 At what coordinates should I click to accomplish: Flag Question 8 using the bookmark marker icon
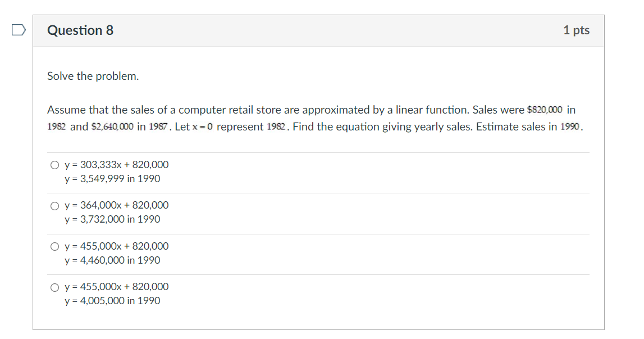pos(17,30)
